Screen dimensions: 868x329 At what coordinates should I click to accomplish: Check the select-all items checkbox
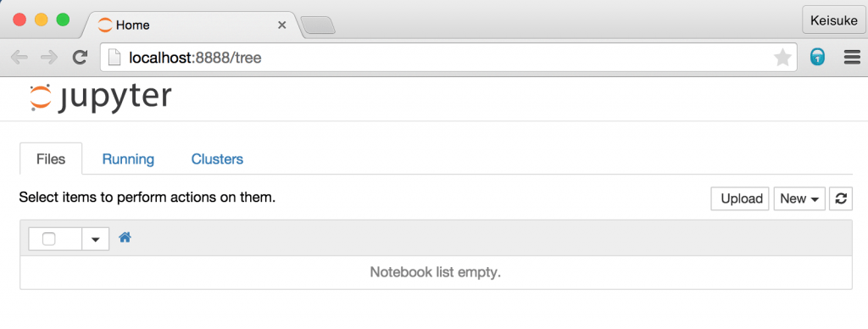pyautogui.click(x=48, y=239)
